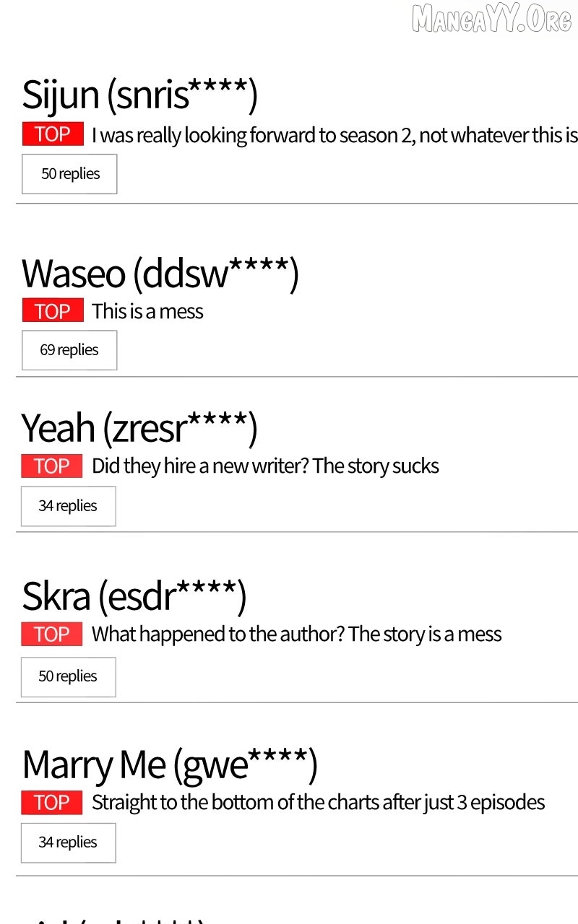
Task: Select the comment about the bottom of the charts
Action: pyautogui.click(x=318, y=803)
